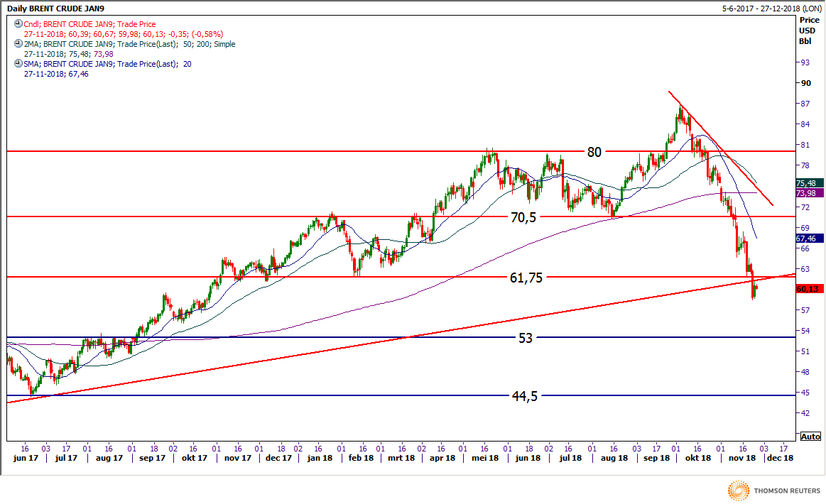Select the '70,5' horizontal level label

point(523,217)
